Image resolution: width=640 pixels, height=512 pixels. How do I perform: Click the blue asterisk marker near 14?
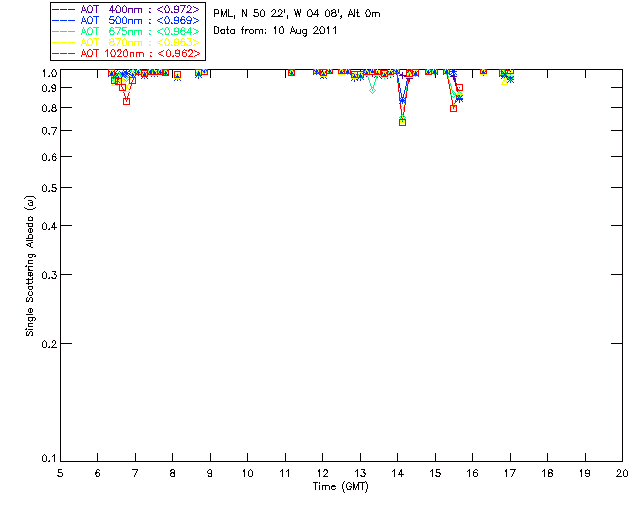[402, 100]
